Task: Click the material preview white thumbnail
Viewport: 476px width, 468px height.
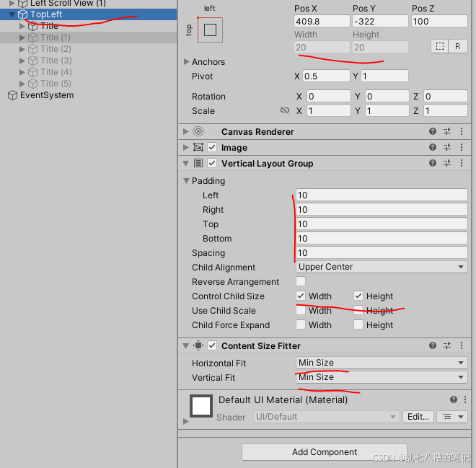Action: tap(201, 406)
